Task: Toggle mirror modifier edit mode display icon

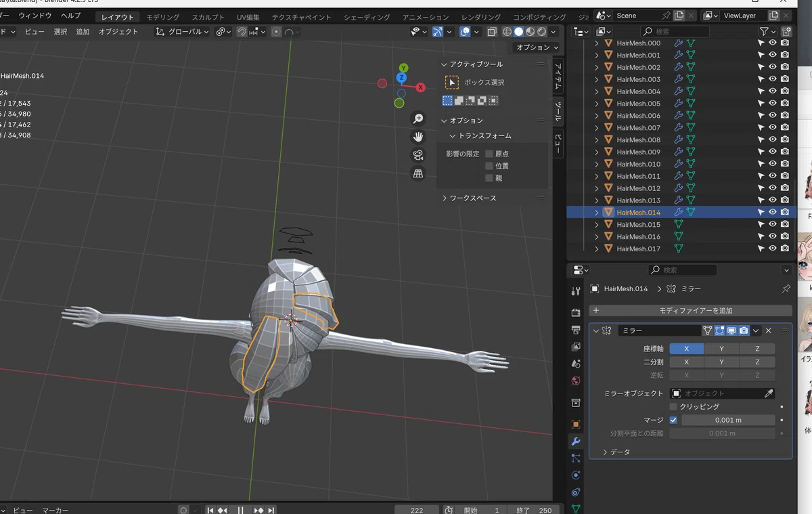Action: click(720, 330)
